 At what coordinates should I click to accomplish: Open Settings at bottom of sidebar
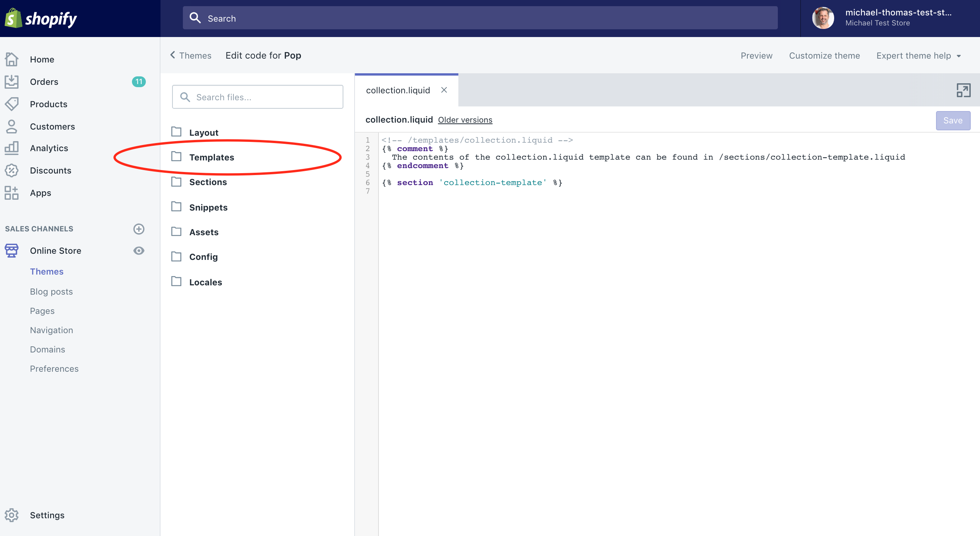[x=47, y=515]
